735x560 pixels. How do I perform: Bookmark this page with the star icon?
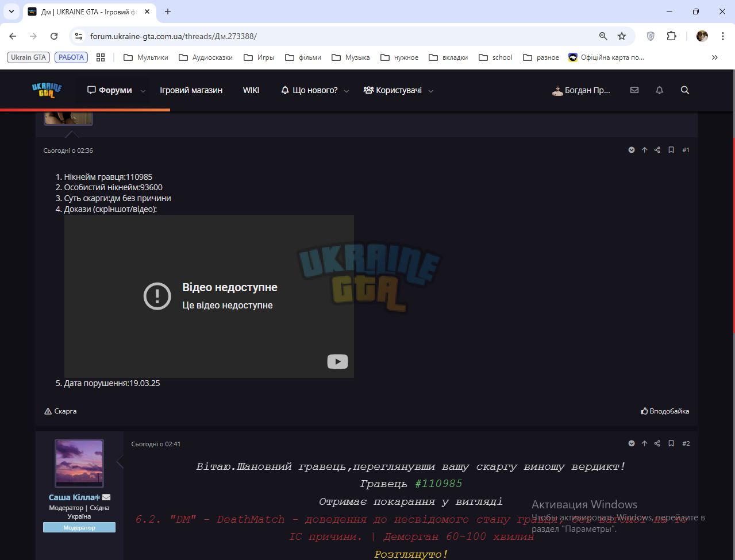[622, 36]
